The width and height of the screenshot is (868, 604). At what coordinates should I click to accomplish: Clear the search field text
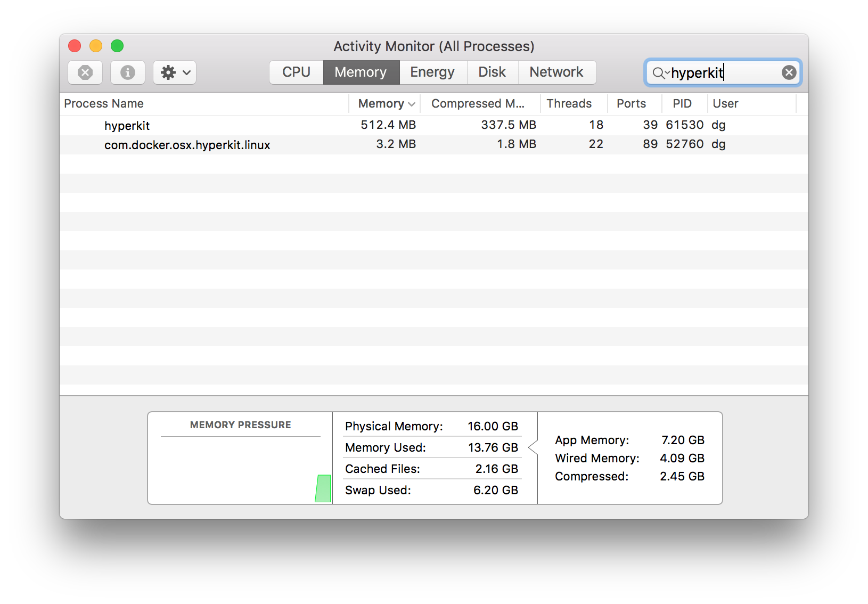coord(789,72)
